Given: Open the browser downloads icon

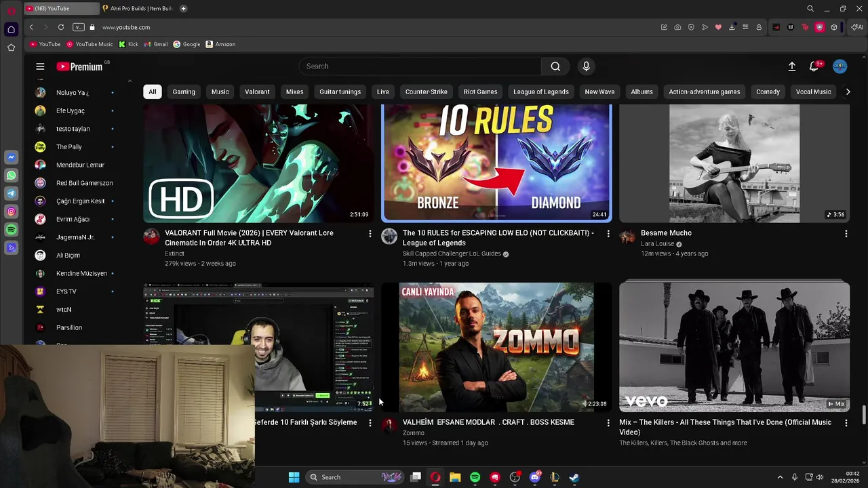Looking at the screenshot, I should tap(732, 27).
